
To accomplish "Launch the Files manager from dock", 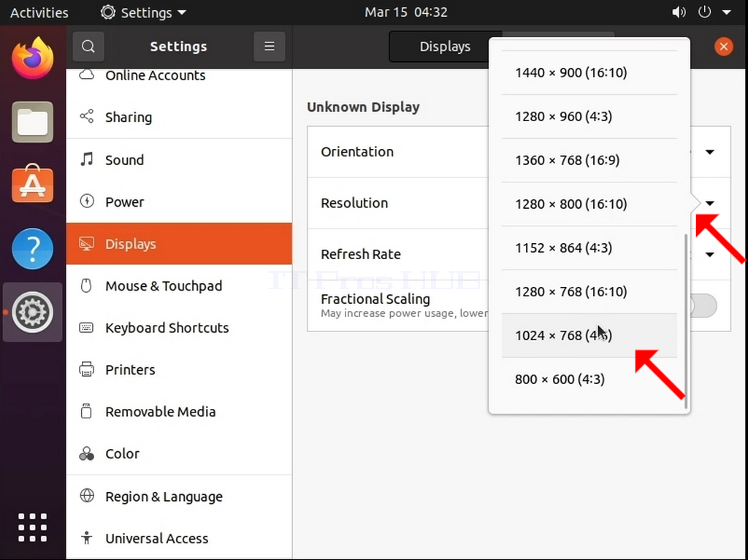I will [x=32, y=122].
